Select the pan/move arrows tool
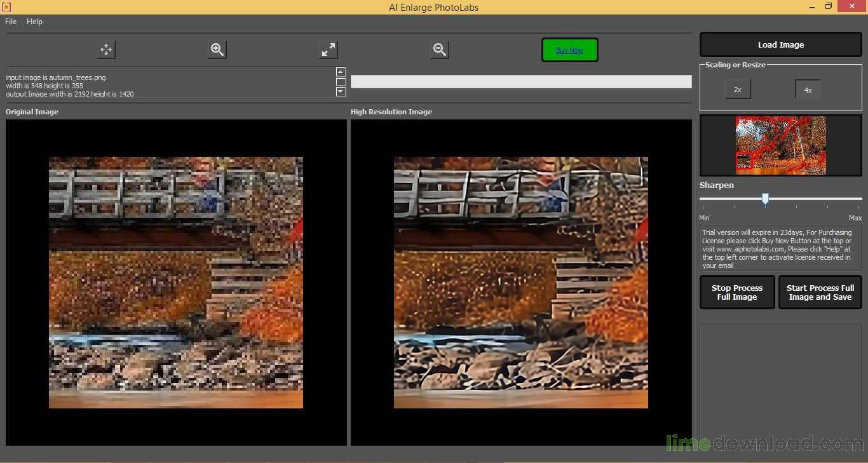This screenshot has height=463, width=868. pos(106,50)
